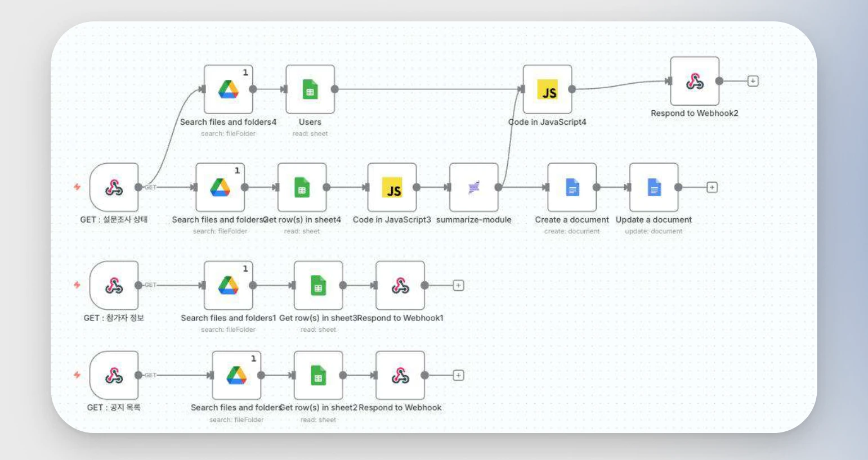
Task: Select the 'Create a document' Docs node
Action: click(x=572, y=187)
